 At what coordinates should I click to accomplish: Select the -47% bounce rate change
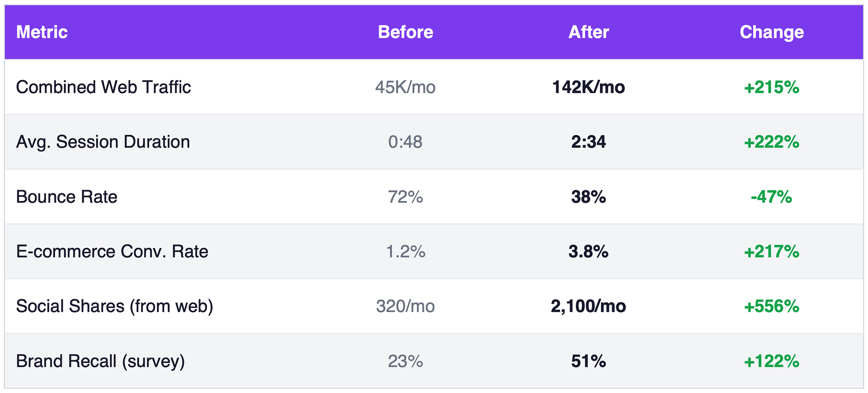coord(772,197)
